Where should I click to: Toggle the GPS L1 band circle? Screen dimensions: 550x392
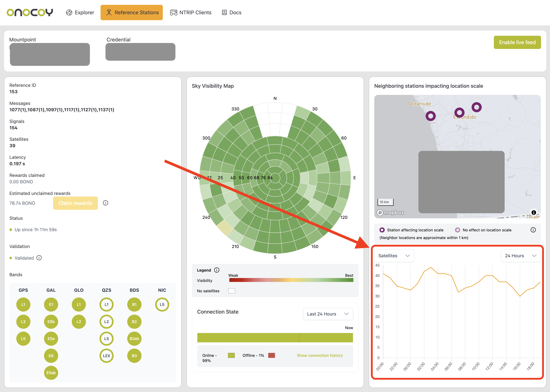pyautogui.click(x=23, y=304)
